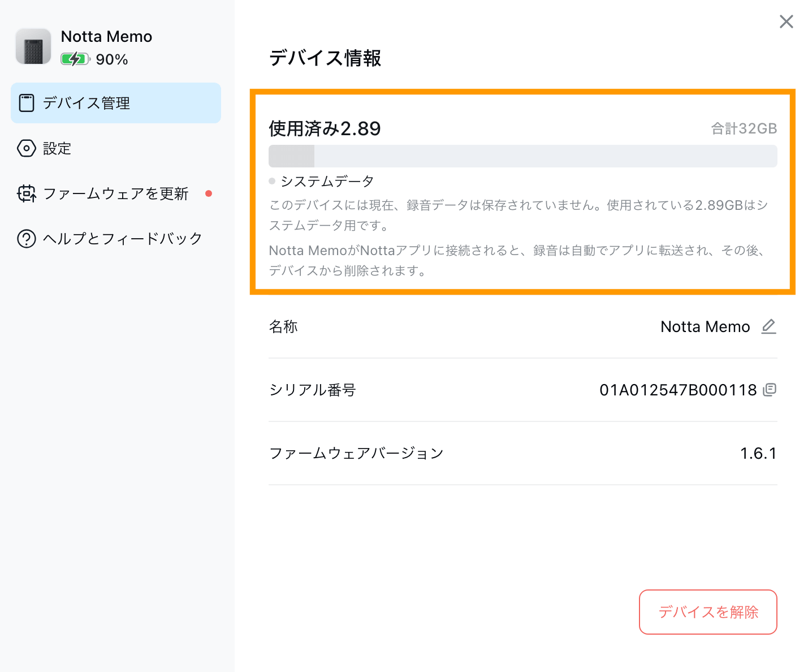Click the red firmware notification dot
This screenshot has width=808, height=672.
pyautogui.click(x=209, y=193)
